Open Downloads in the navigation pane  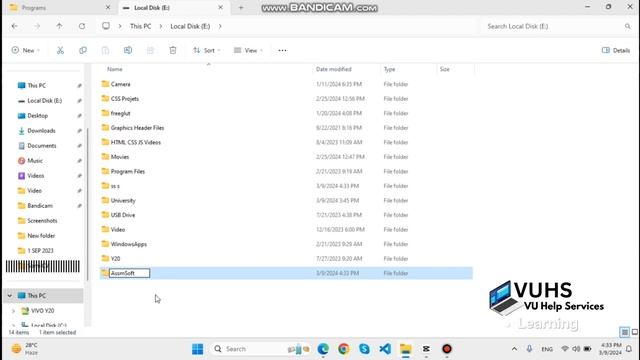(41, 131)
